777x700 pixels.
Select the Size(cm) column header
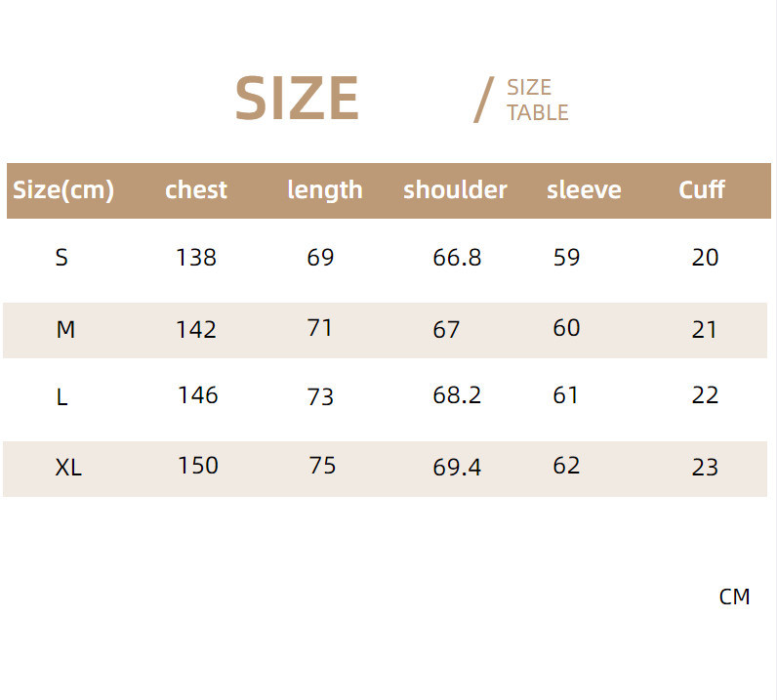(x=63, y=189)
